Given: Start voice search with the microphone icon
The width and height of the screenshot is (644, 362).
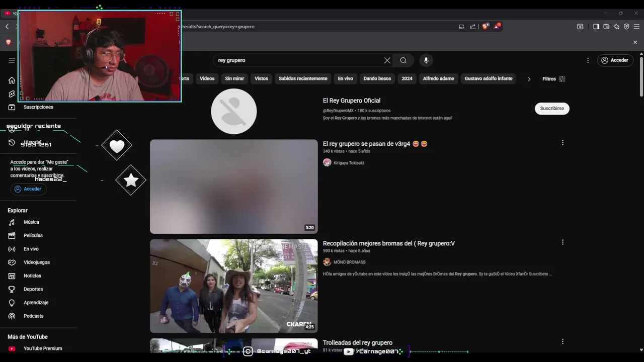Looking at the screenshot, I should click(426, 60).
